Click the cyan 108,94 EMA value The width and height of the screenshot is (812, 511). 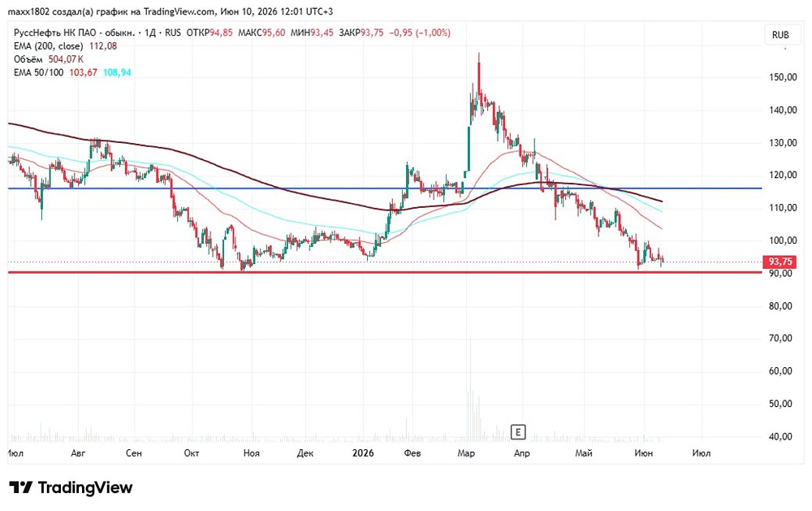click(117, 72)
